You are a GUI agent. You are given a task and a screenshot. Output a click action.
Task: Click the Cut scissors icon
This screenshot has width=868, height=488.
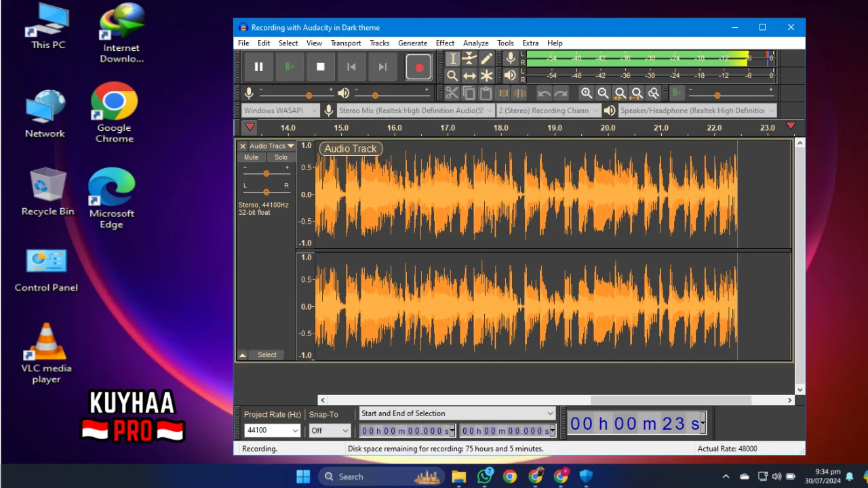(x=452, y=93)
